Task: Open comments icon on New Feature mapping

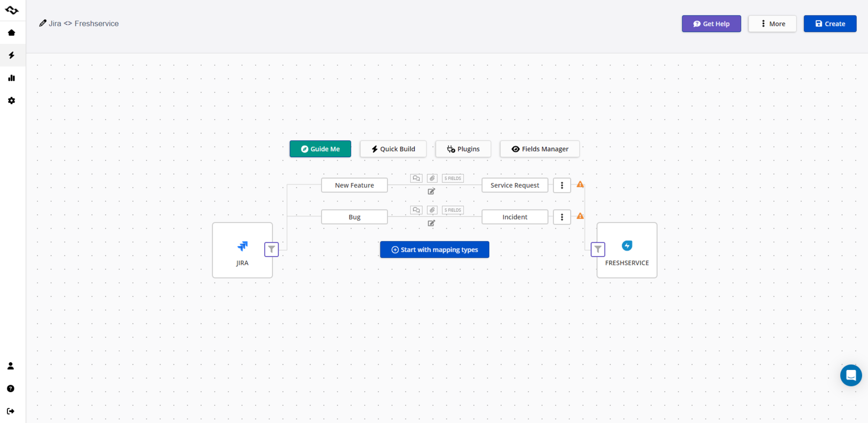Action: pyautogui.click(x=416, y=178)
